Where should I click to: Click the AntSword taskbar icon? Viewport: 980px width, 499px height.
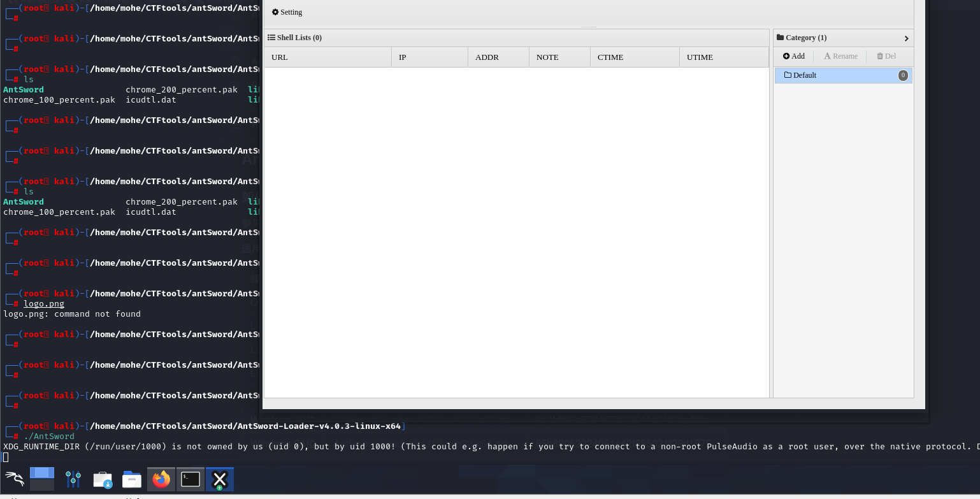219,479
